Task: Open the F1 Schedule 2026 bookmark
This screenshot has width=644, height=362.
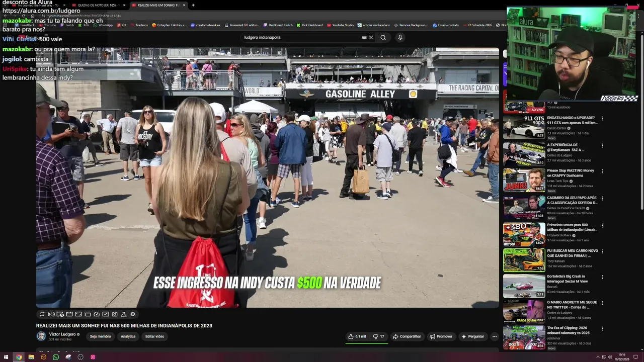Action: [477, 25]
